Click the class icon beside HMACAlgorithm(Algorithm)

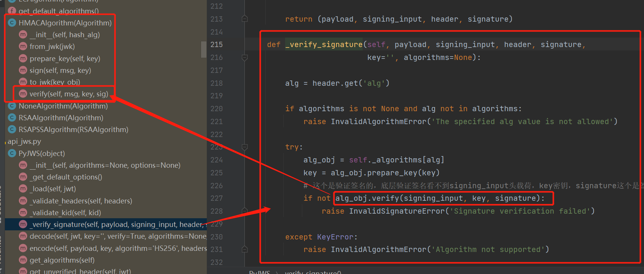coord(12,23)
